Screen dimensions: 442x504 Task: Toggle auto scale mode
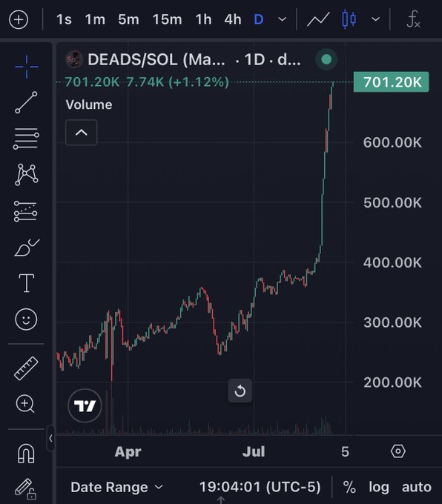[417, 487]
